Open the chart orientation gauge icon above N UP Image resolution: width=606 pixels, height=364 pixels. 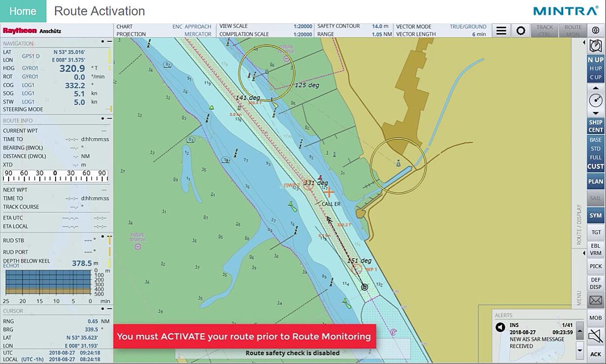point(595,46)
